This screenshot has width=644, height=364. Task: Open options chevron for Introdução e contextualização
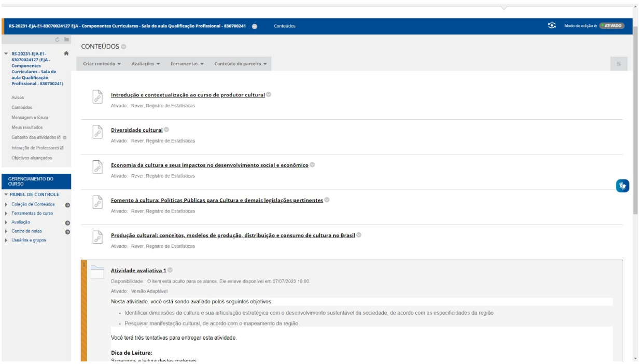coord(269,94)
